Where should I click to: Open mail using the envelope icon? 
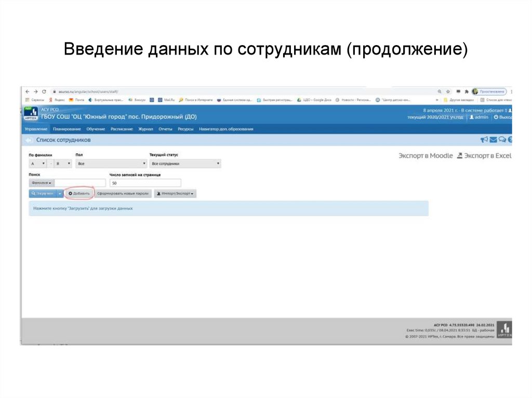point(493,140)
